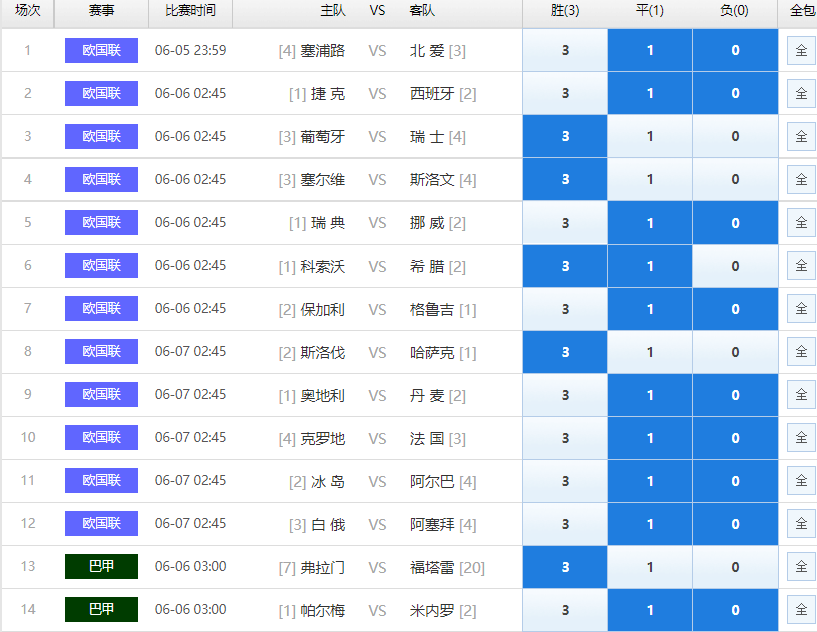Click match time 06-05 23:59
Image resolution: width=817 pixels, height=632 pixels.
point(190,51)
